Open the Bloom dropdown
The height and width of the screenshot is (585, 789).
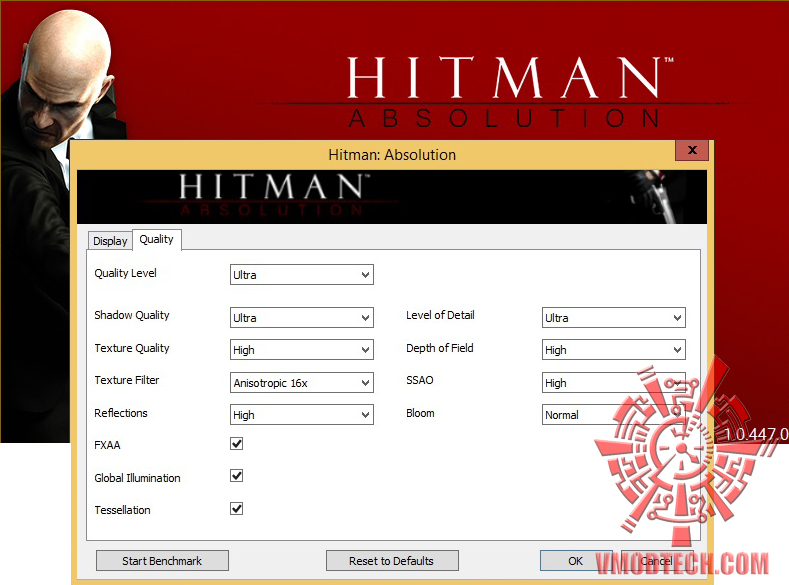(x=614, y=415)
